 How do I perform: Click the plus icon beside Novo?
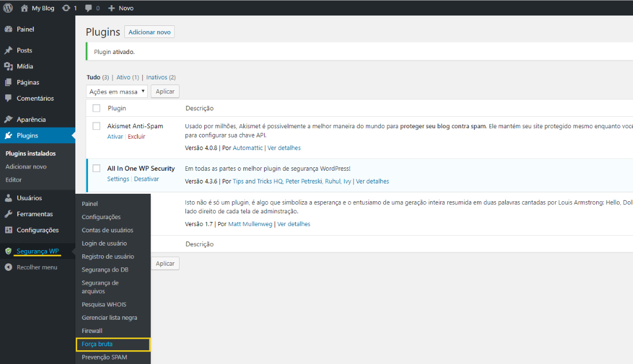tap(112, 8)
